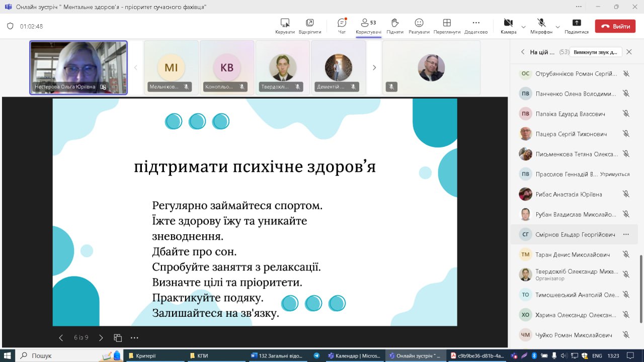The height and width of the screenshot is (362, 644).
Task: Open Переглянути view layout options
Action: (446, 26)
